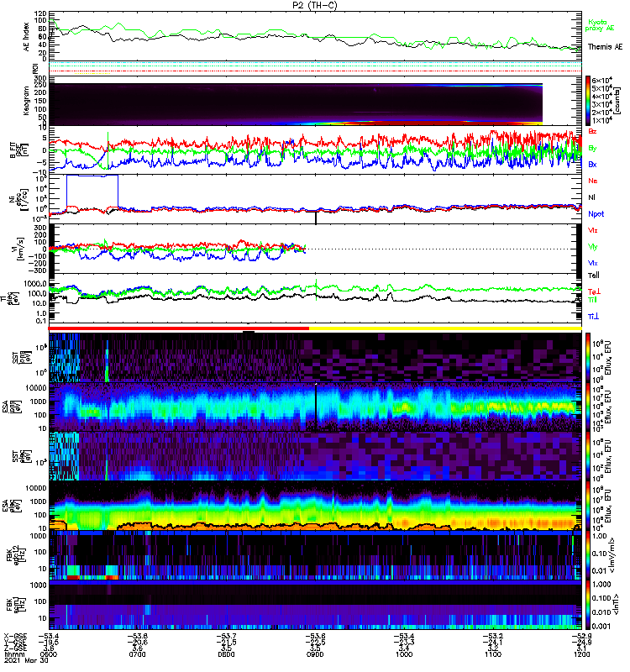Select the red Bz legend label
The height and width of the screenshot is (672, 630).
pos(592,132)
